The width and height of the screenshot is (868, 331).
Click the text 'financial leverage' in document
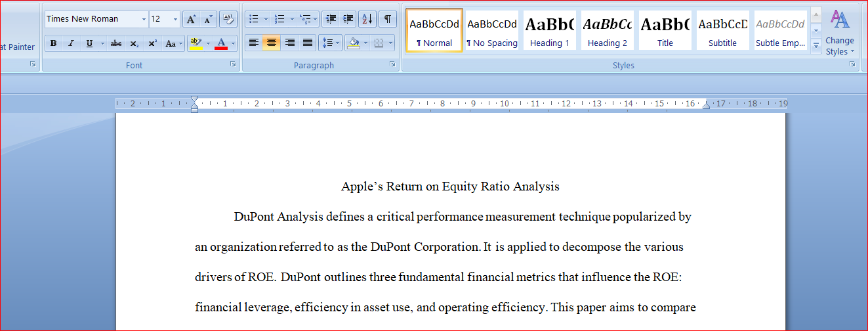point(242,307)
